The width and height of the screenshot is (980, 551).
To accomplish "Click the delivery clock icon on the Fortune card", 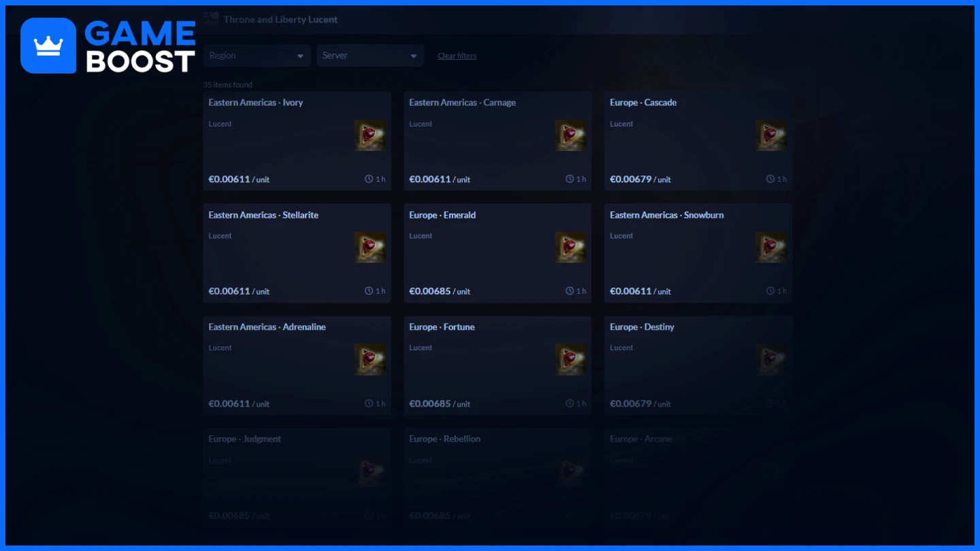I will tap(570, 403).
